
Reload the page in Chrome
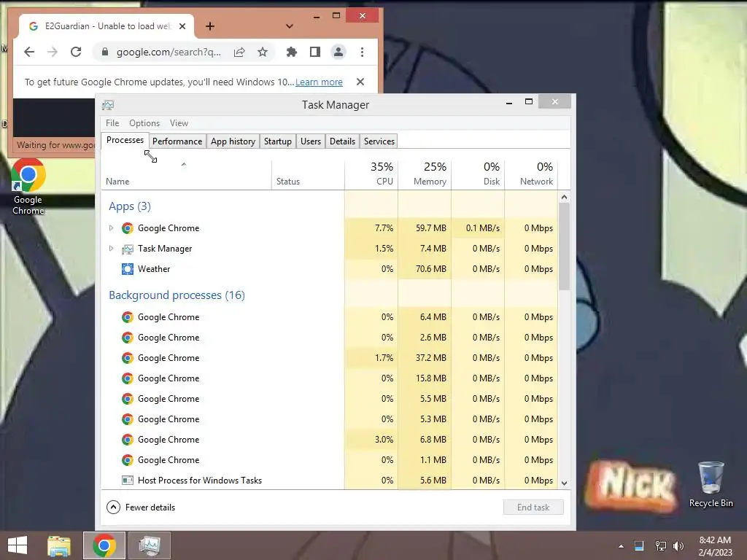tap(76, 52)
